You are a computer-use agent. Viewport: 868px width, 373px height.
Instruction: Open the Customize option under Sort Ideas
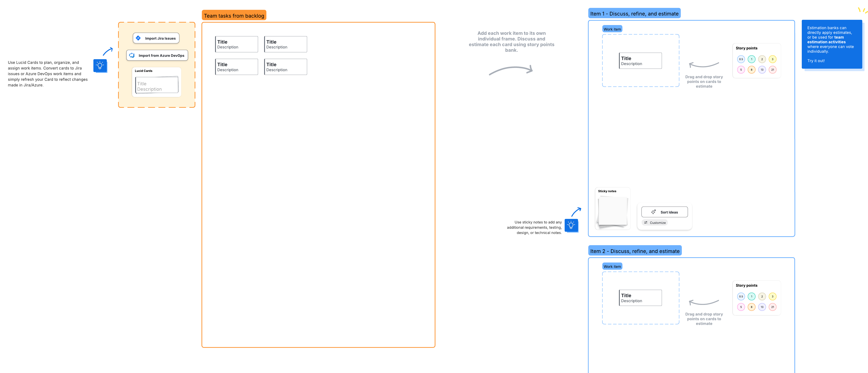655,223
